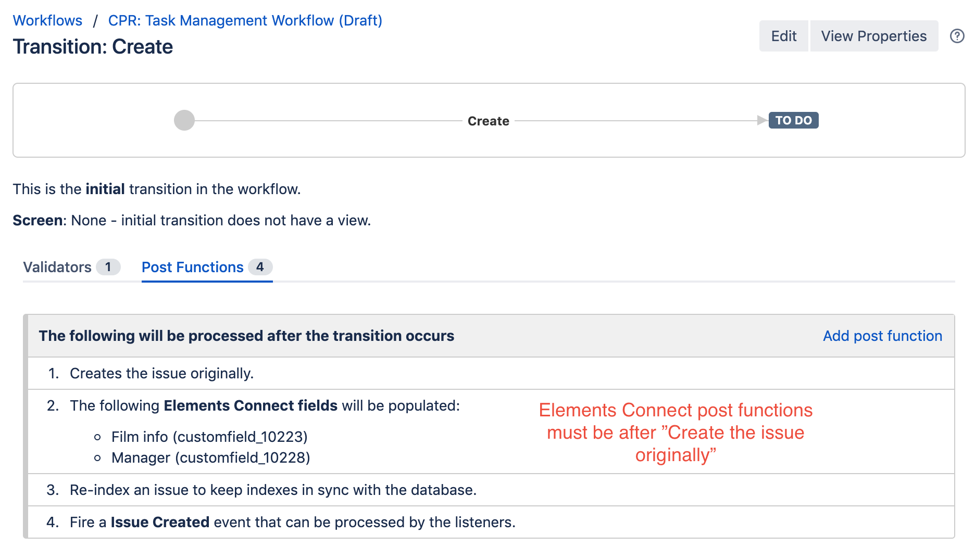Click the Validators count badge
Screen dimensions: 975x560
108,267
